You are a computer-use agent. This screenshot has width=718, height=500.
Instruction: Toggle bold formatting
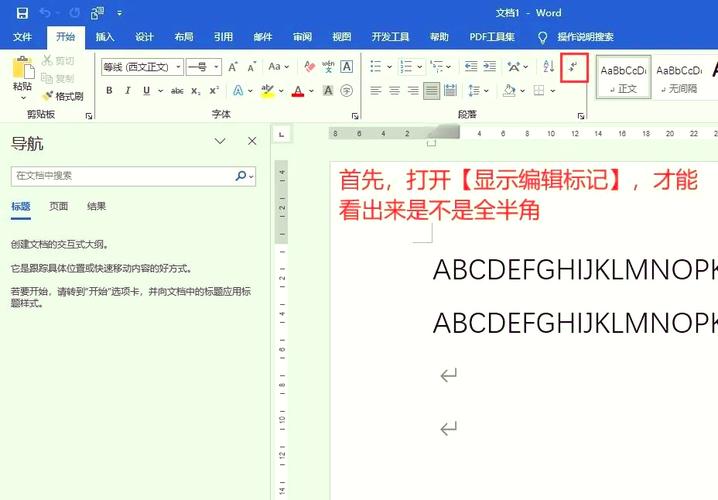click(x=109, y=91)
